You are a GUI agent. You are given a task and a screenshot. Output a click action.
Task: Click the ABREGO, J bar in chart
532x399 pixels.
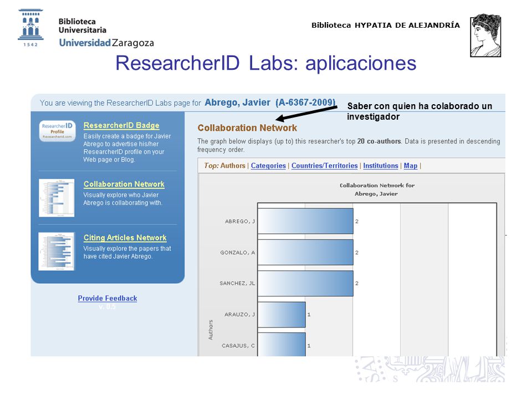coord(305,221)
